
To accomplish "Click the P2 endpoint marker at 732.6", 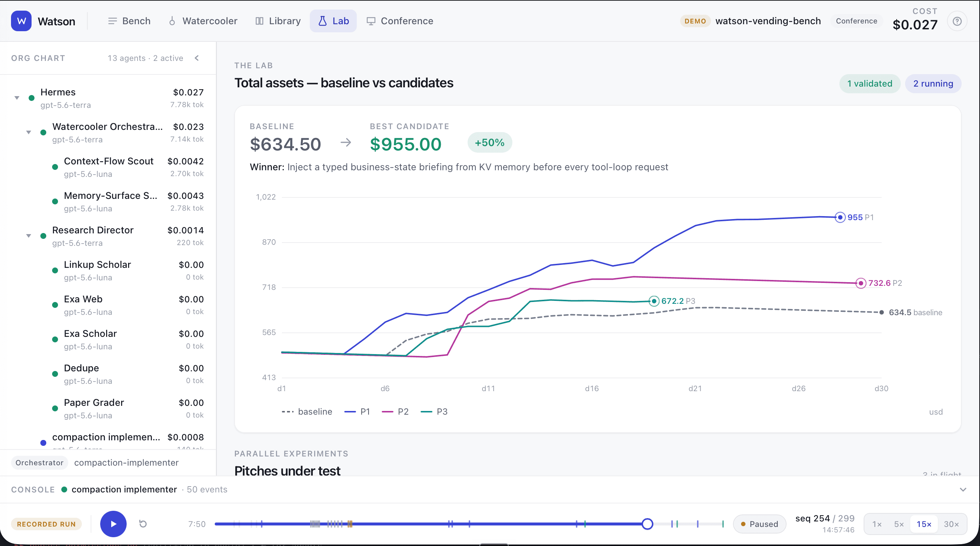I will point(861,283).
